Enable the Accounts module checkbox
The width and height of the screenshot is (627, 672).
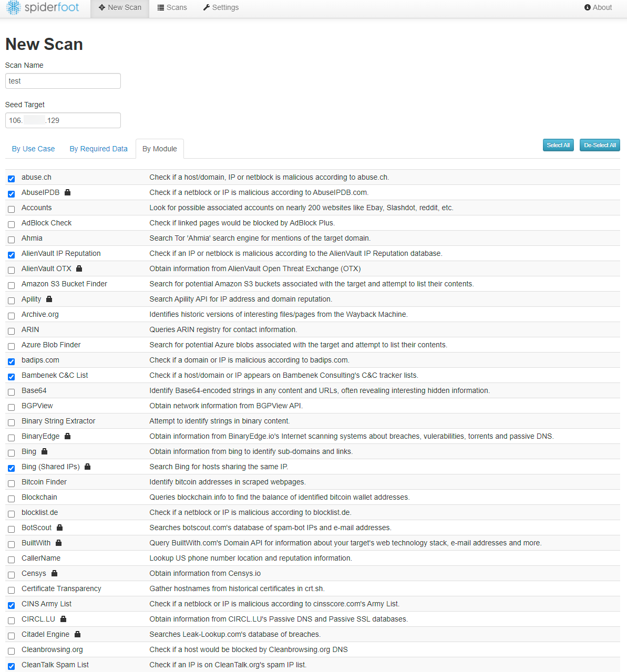click(x=11, y=209)
